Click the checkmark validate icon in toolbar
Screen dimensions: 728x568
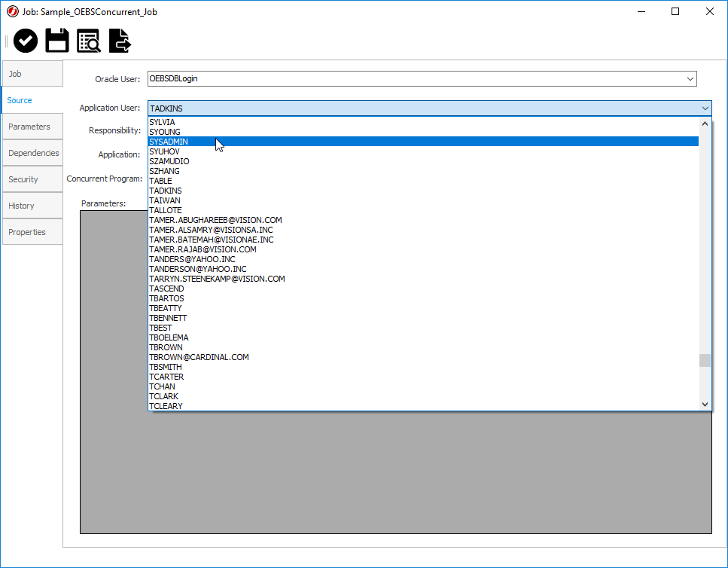(26, 41)
